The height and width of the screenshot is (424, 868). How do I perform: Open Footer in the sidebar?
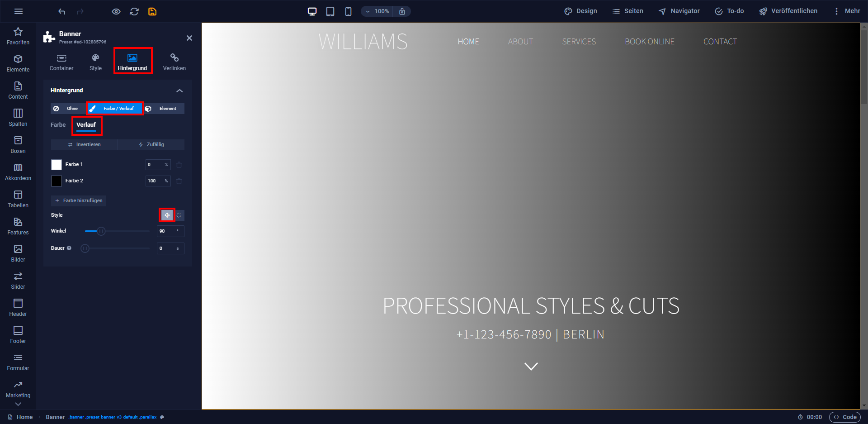(x=18, y=335)
